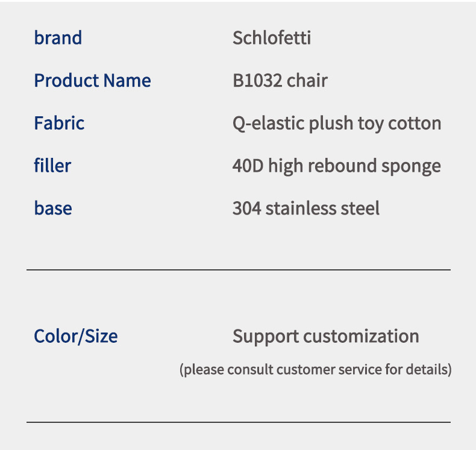Click the word "steel" in base value
The height and width of the screenshot is (450, 476).
tap(360, 208)
